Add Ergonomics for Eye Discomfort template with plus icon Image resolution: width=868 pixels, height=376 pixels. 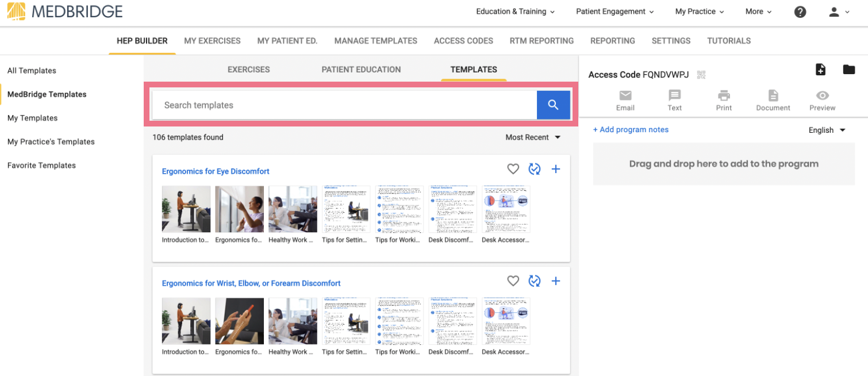(556, 169)
